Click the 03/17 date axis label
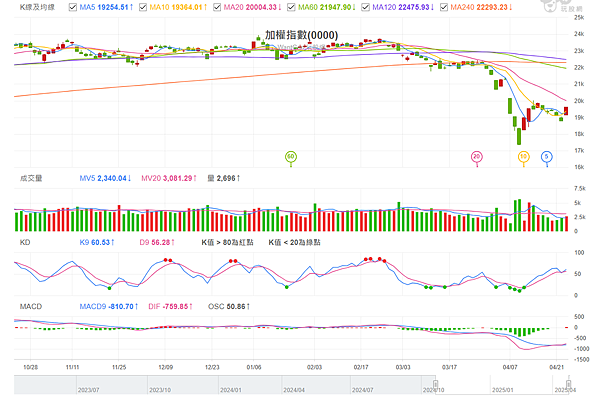The height and width of the screenshot is (398, 600). (x=449, y=367)
